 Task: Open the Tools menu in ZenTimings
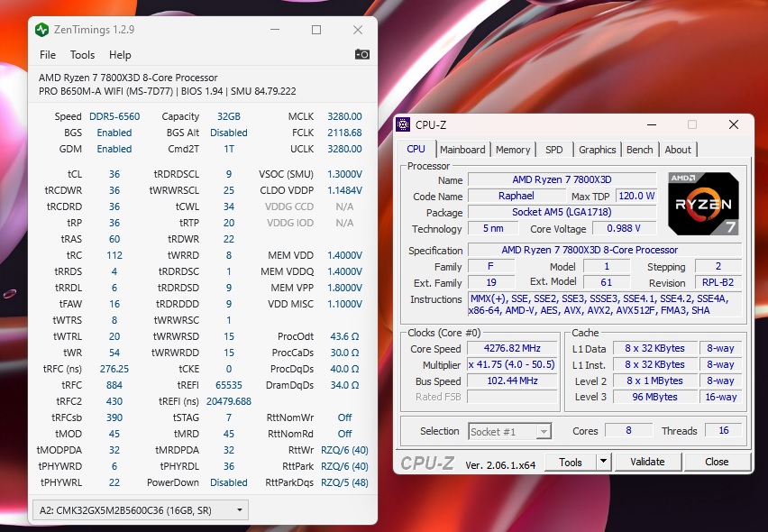point(82,55)
